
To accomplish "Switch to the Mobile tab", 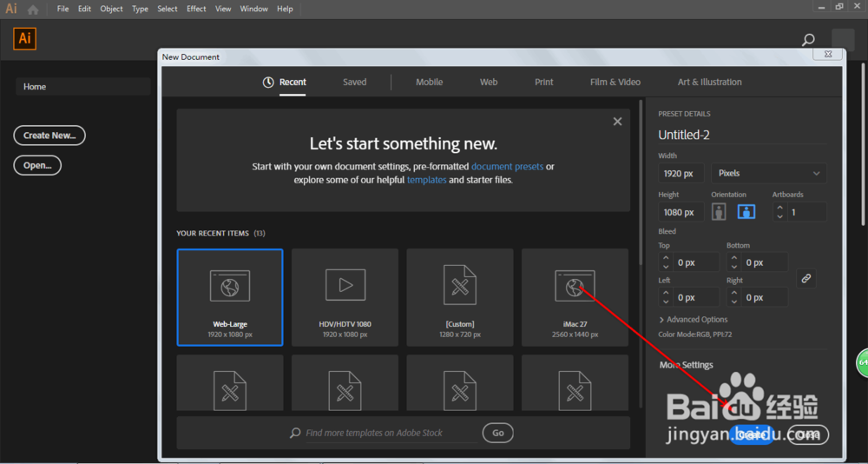I will [x=429, y=82].
